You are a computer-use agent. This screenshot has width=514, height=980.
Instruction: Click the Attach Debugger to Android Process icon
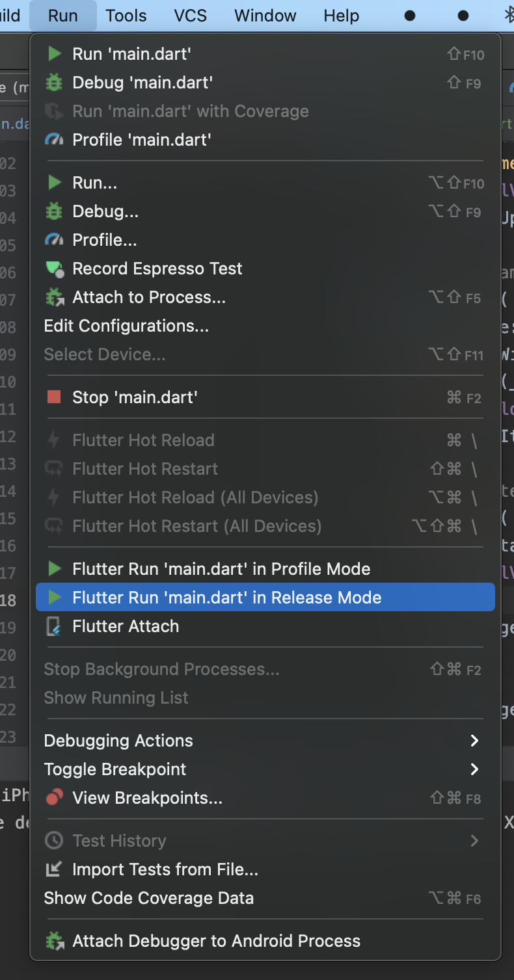coord(55,941)
